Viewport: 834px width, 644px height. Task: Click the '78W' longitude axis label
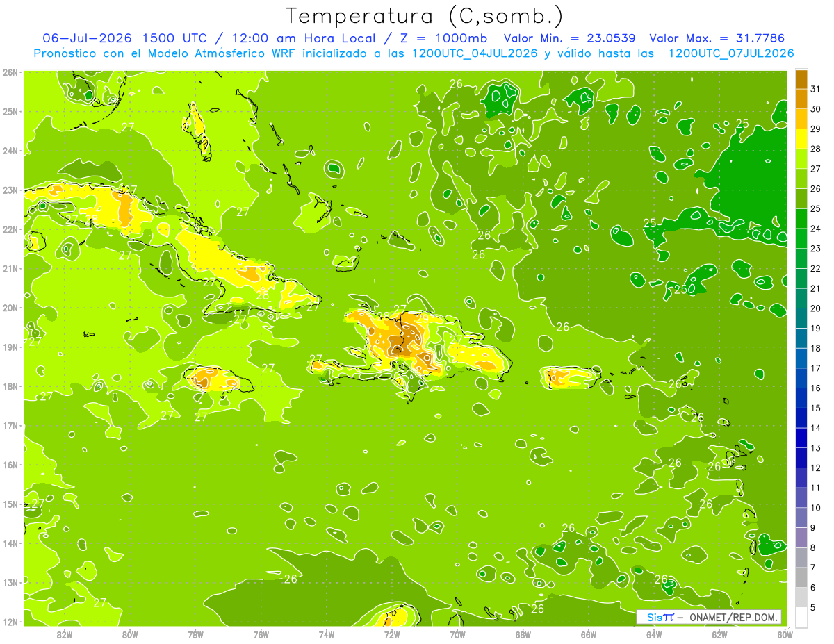(195, 634)
